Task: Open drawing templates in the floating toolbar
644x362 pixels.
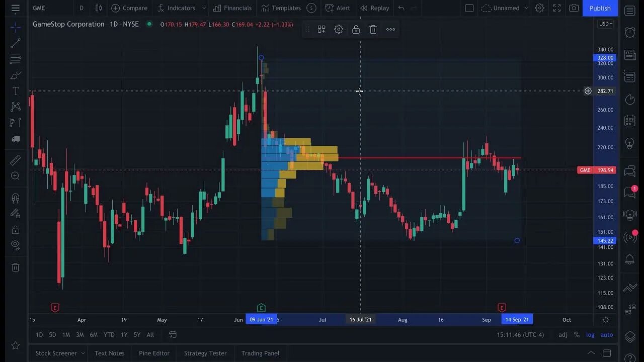Action: pyautogui.click(x=321, y=29)
